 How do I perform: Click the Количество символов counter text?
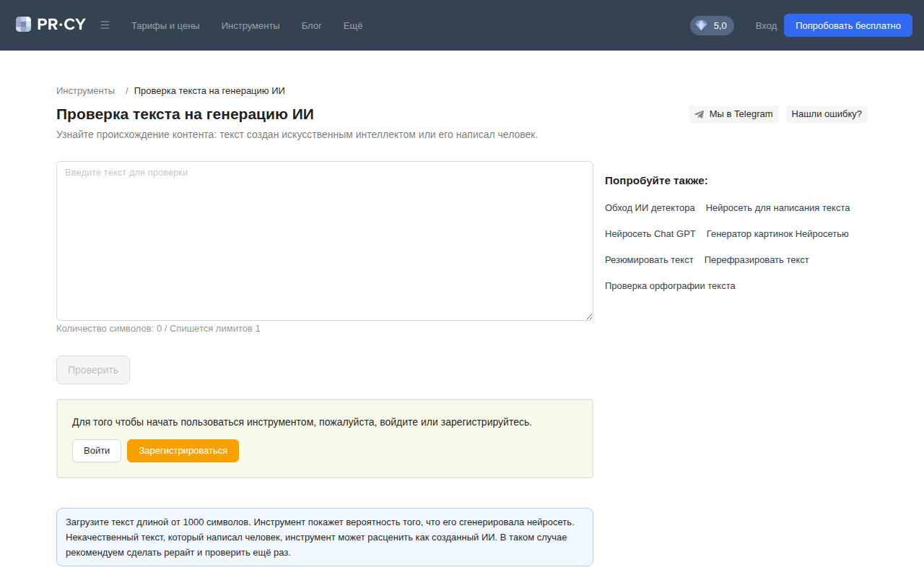click(158, 329)
